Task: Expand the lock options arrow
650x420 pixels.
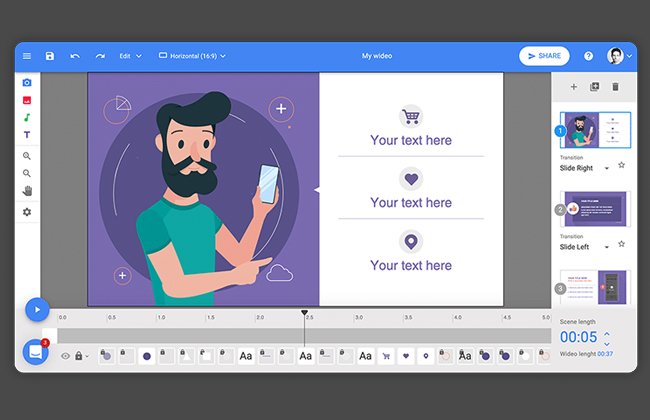Action: 87,356
